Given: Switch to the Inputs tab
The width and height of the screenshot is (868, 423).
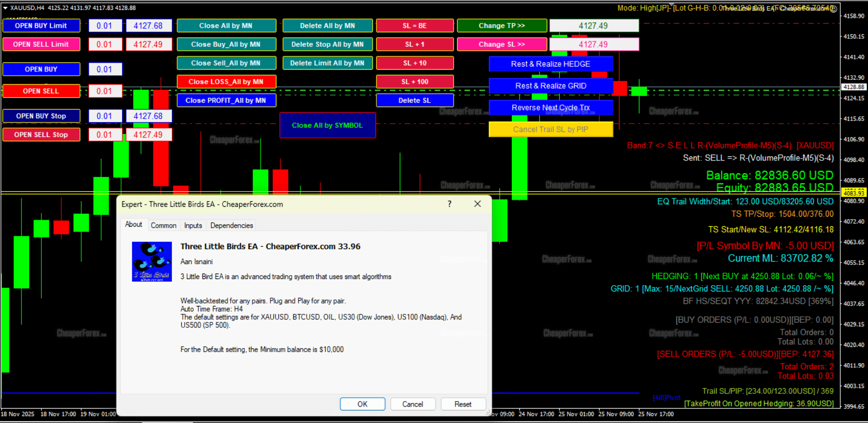Looking at the screenshot, I should 193,225.
